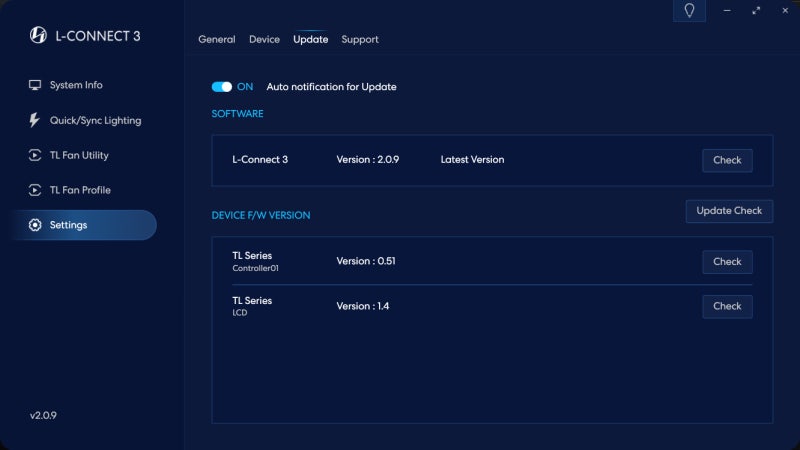Click the Latest Version label
The width and height of the screenshot is (800, 450).
click(472, 160)
